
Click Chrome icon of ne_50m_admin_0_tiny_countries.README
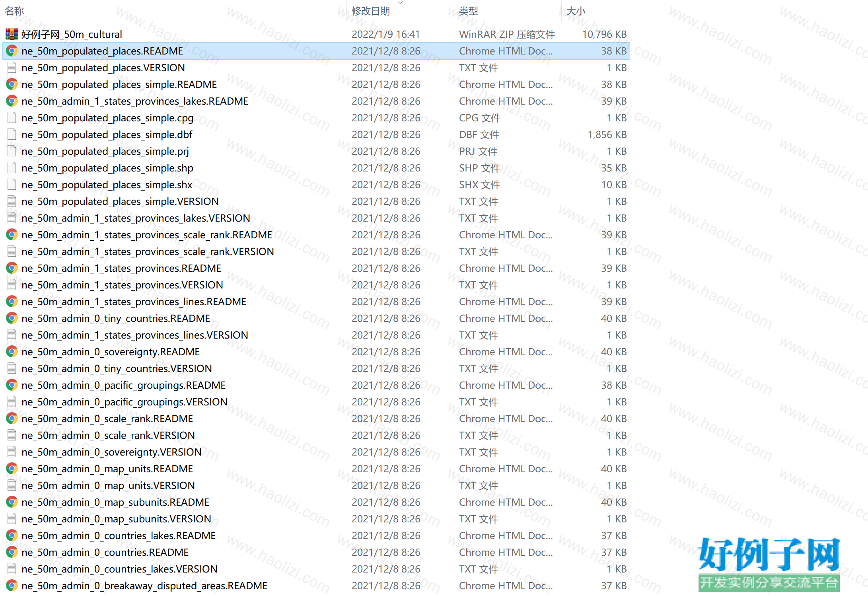pyautogui.click(x=12, y=318)
